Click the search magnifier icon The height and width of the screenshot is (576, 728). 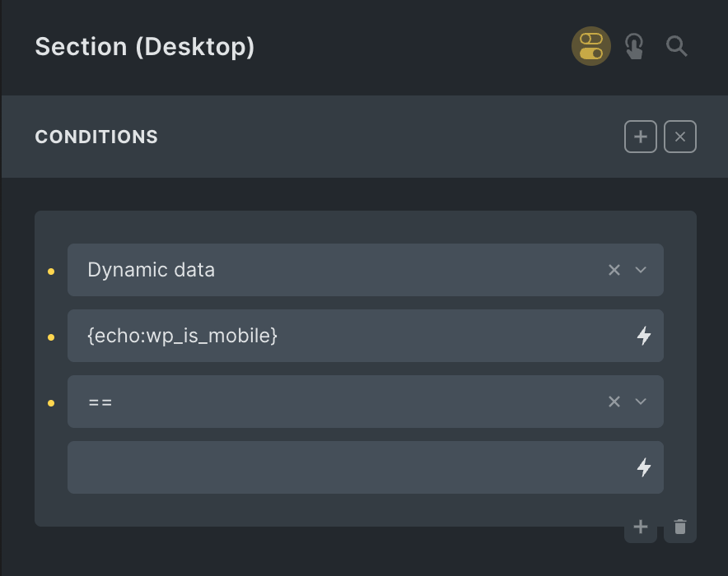[x=676, y=46]
